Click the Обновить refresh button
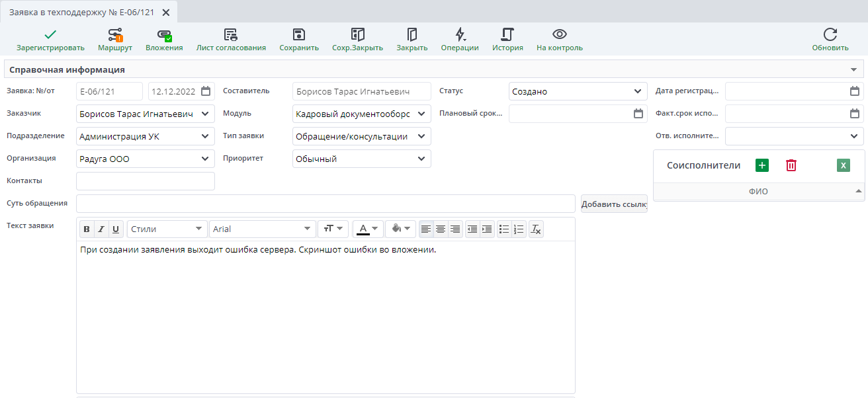The image size is (868, 398). pos(830,35)
